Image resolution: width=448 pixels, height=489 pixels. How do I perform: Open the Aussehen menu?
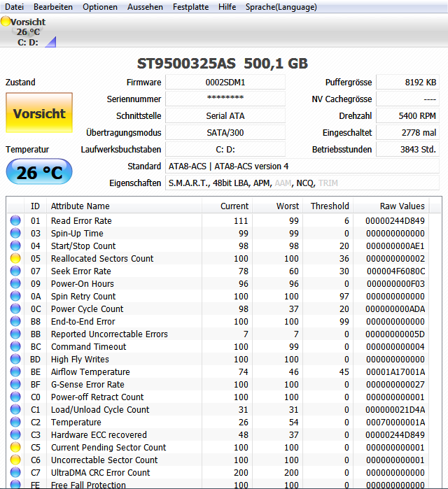point(145,7)
